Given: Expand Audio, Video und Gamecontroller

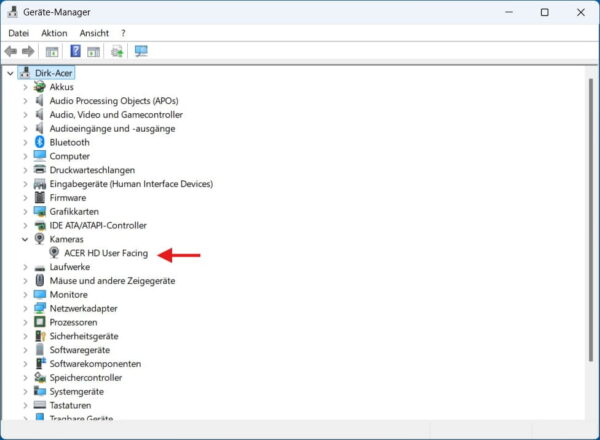Looking at the screenshot, I should [x=25, y=114].
